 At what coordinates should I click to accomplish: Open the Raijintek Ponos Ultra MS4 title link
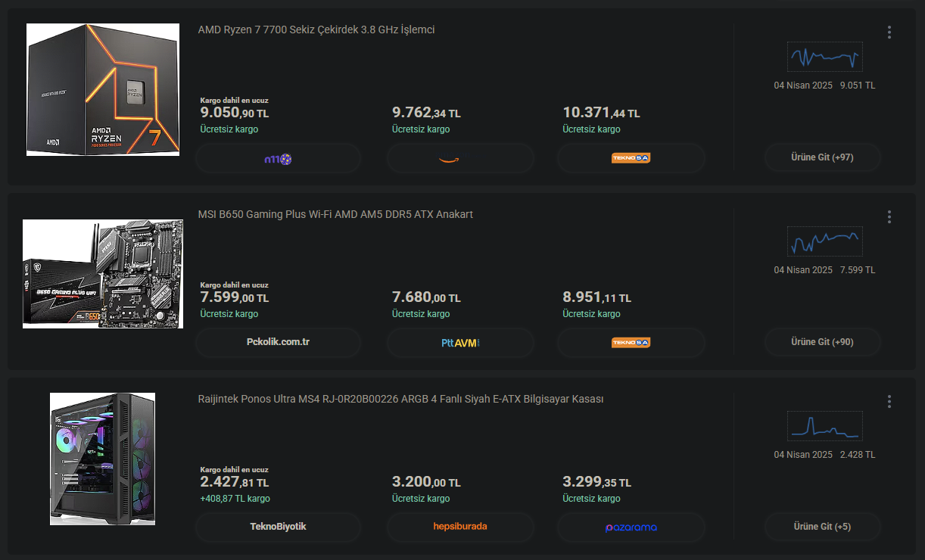[400, 399]
